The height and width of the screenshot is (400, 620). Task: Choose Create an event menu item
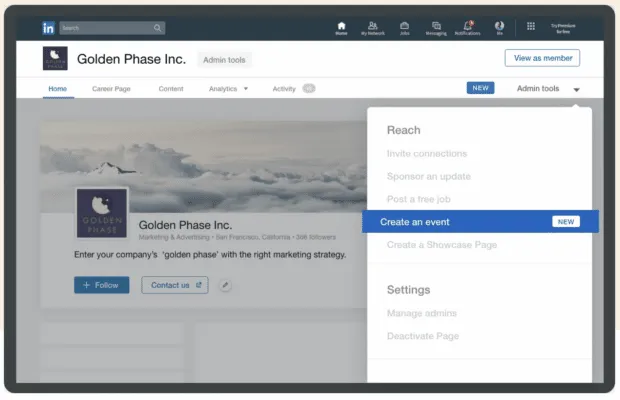tap(480, 222)
